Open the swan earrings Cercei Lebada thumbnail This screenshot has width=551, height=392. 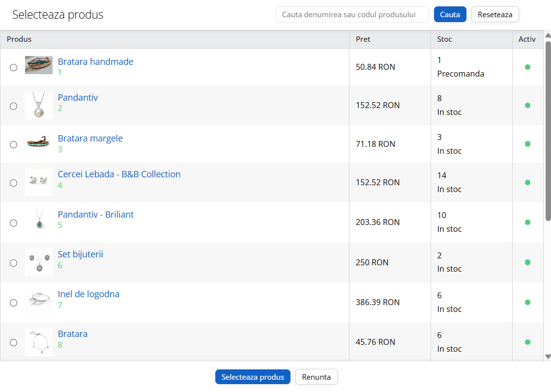(39, 182)
